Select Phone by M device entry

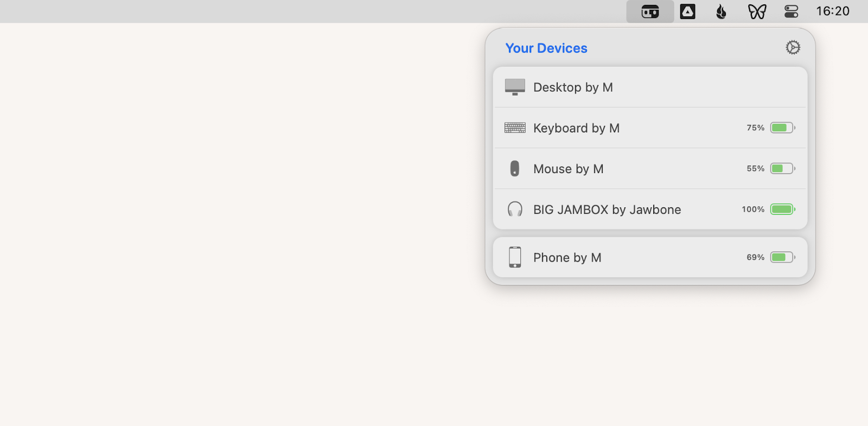pyautogui.click(x=624, y=257)
